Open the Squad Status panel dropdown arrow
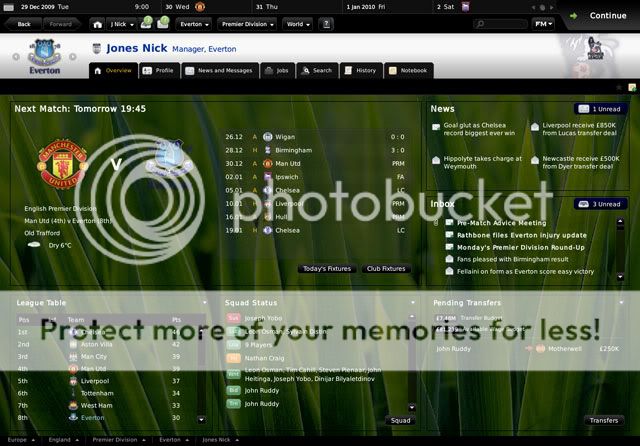Image resolution: width=640 pixels, height=446 pixels. (x=413, y=302)
